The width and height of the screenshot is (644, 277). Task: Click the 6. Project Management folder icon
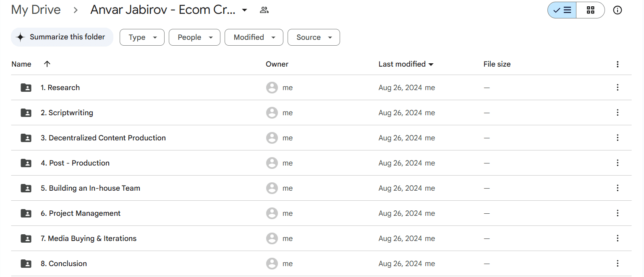pyautogui.click(x=26, y=213)
